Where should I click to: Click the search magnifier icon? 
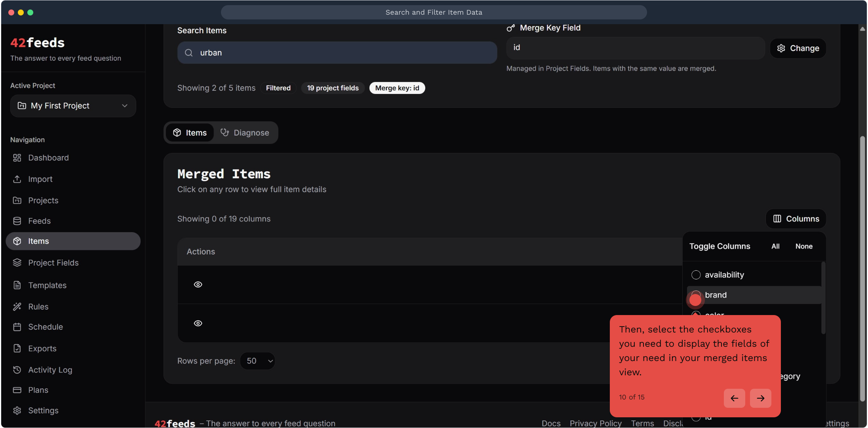[189, 53]
